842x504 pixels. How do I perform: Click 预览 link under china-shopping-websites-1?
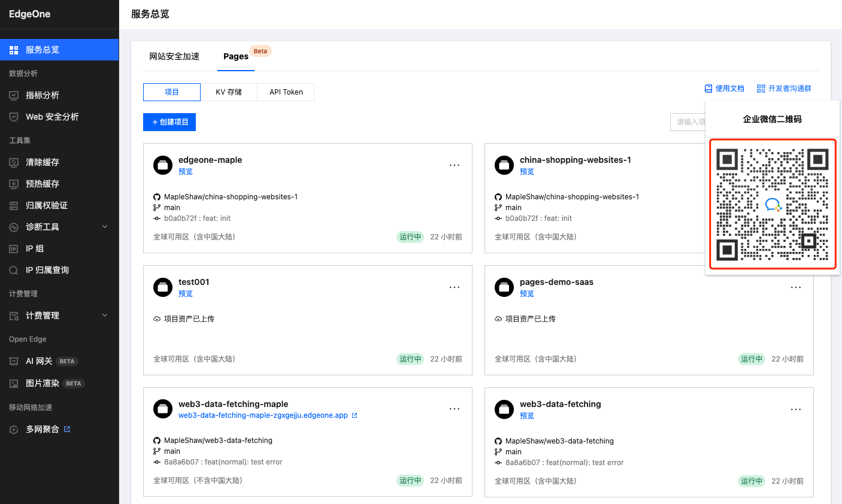527,172
